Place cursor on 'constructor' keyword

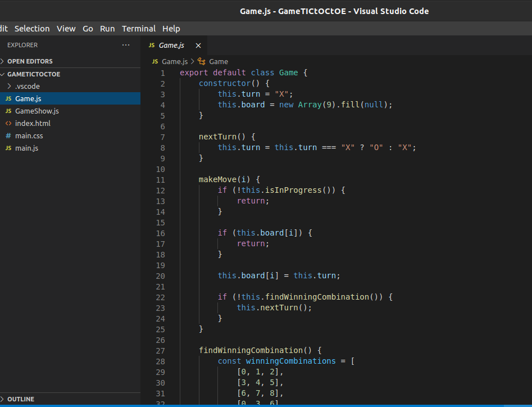[x=225, y=83]
